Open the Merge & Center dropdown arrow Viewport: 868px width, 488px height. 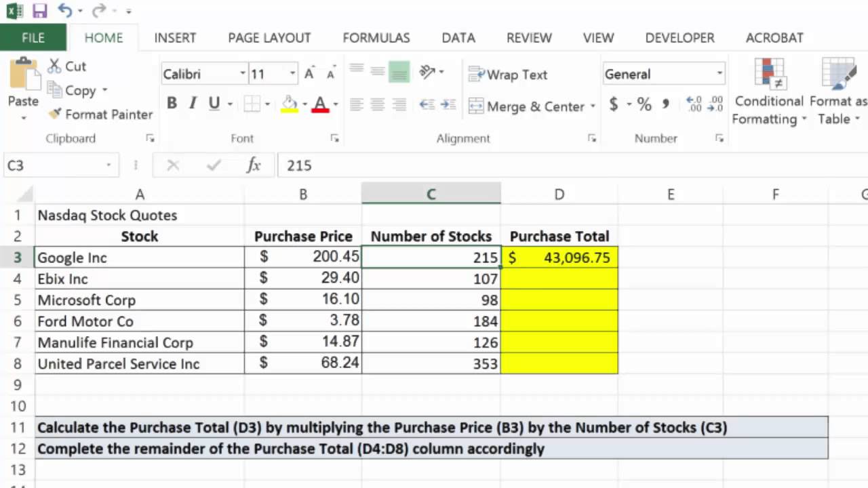tap(593, 106)
